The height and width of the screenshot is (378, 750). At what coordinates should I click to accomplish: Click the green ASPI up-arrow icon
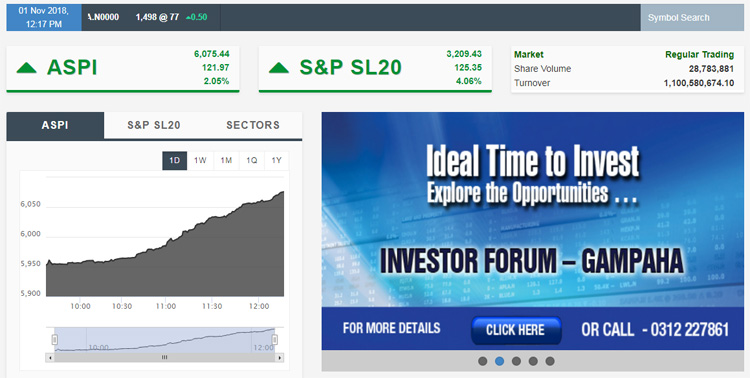click(27, 68)
